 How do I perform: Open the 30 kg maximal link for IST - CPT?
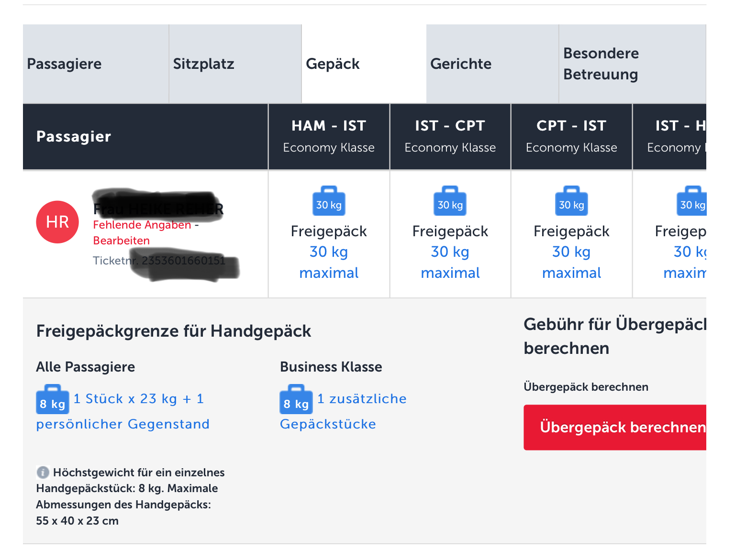(450, 262)
